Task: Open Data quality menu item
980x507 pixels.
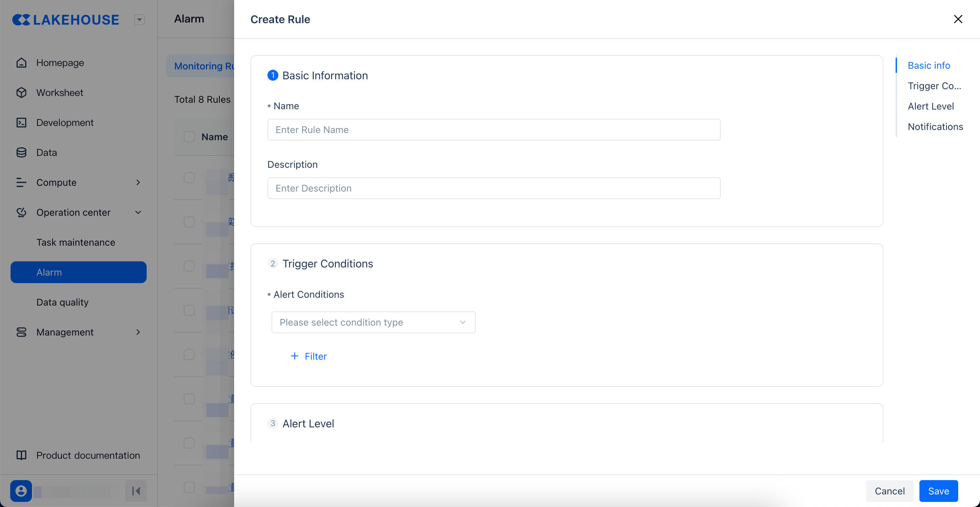Action: click(x=62, y=302)
